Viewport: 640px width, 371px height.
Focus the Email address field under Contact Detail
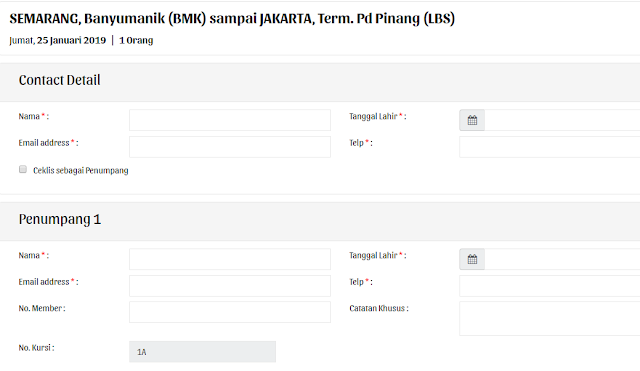(230, 147)
